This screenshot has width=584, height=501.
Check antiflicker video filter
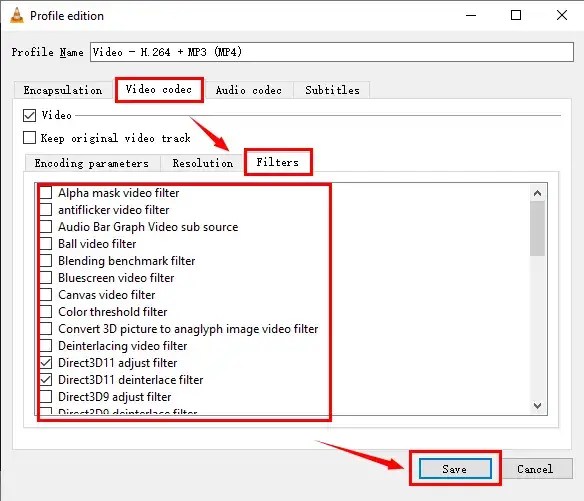point(46,210)
